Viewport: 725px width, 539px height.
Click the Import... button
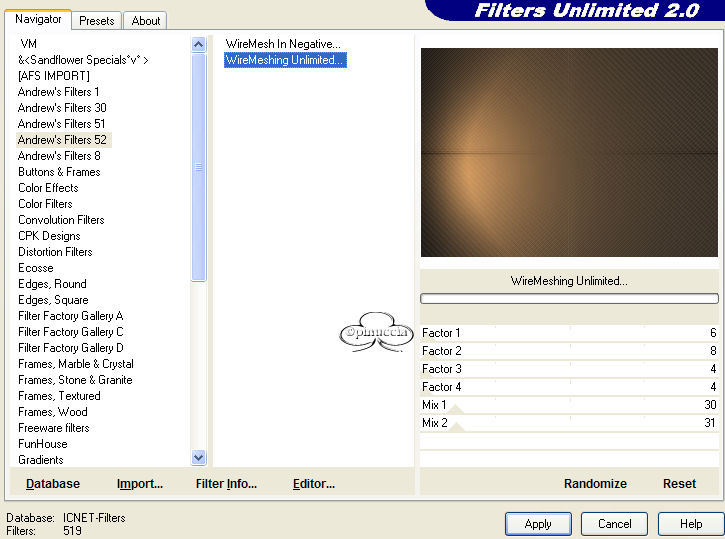pyautogui.click(x=140, y=484)
